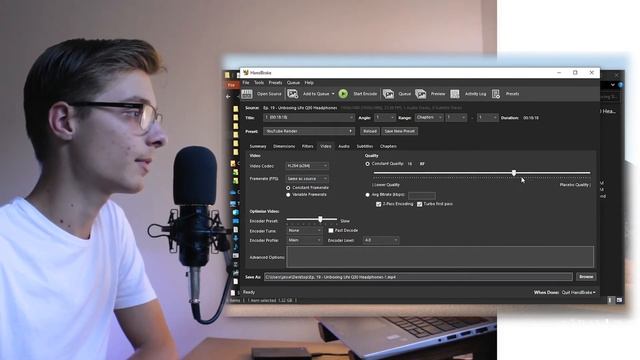The image size is (640, 360).
Task: Open the Video Codec dropdown
Action: click(307, 166)
